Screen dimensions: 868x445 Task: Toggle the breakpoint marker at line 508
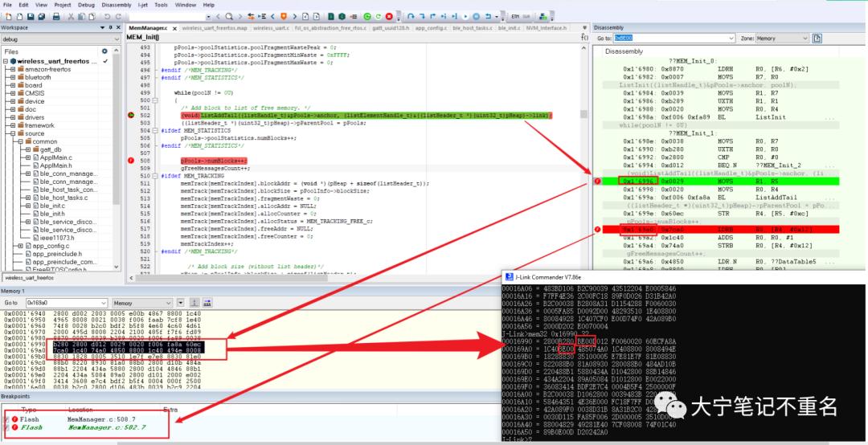(x=131, y=161)
